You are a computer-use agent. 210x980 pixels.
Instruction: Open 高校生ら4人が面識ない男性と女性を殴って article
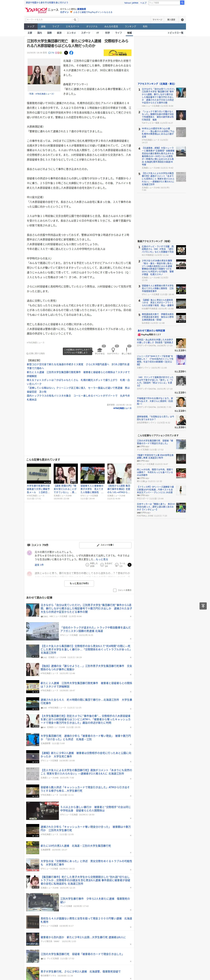[x=86, y=920]
